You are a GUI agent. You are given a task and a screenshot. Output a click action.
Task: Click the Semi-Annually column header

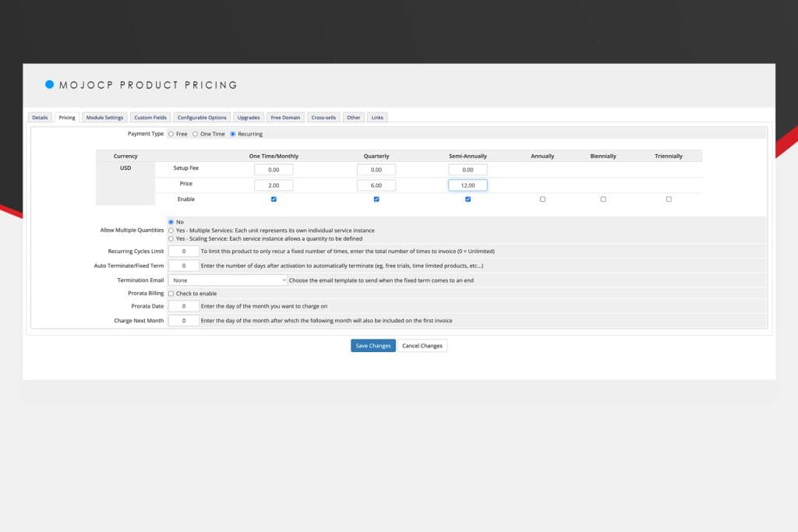468,156
